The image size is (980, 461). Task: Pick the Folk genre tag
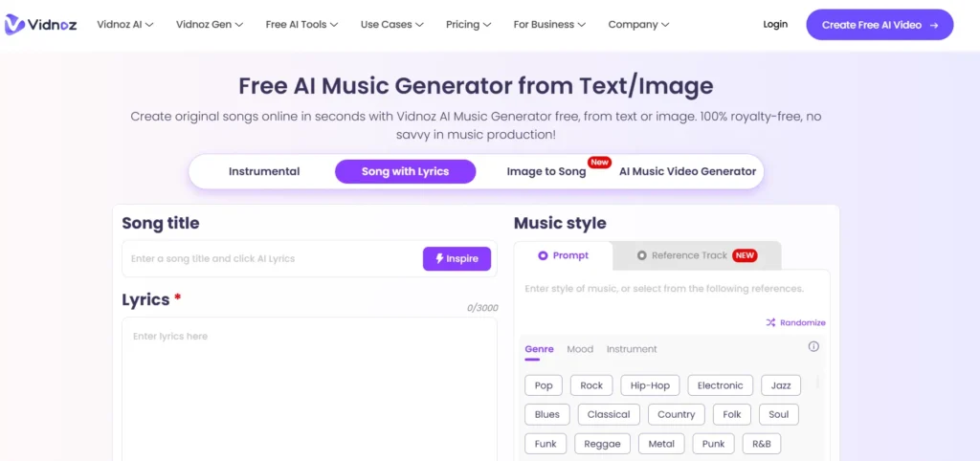[x=732, y=414]
